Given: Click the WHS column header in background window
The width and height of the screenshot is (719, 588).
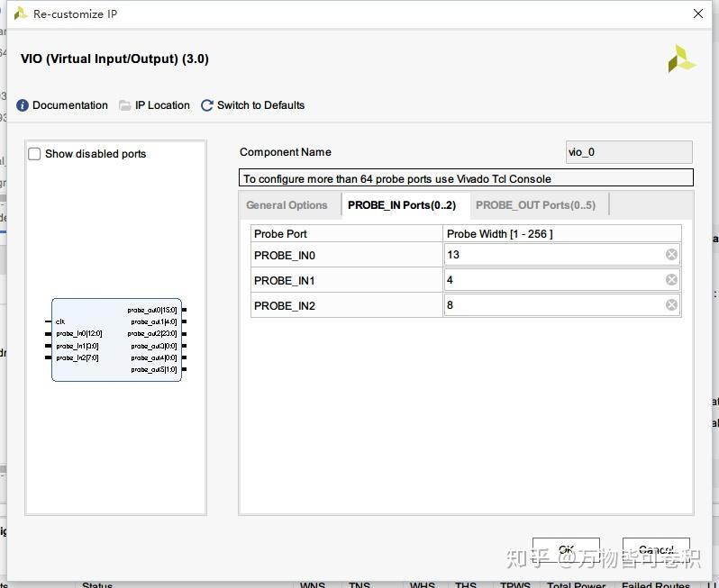Looking at the screenshot, I should click(423, 585).
